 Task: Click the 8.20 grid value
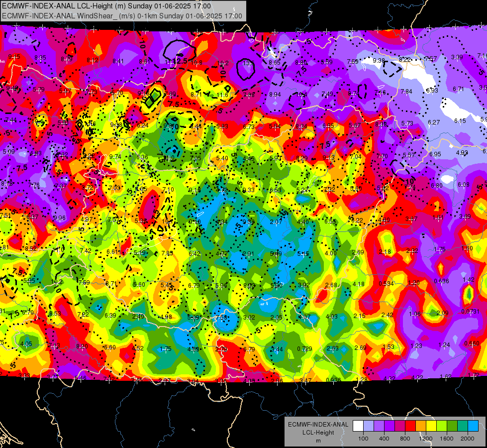[x=82, y=346]
